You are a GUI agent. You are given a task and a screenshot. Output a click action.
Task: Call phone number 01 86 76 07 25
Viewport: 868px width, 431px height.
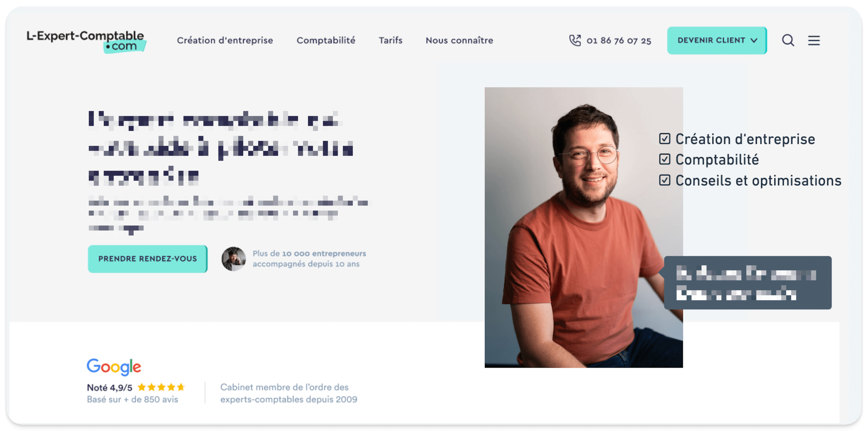tap(618, 41)
